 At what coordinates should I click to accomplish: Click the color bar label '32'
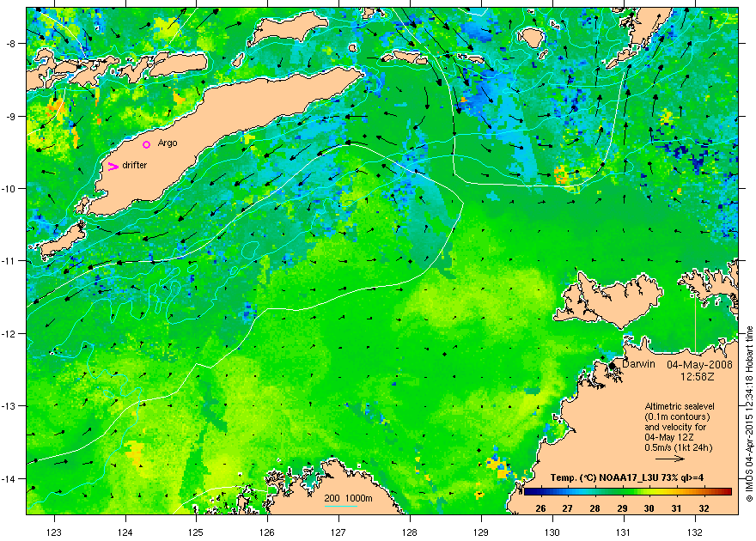tap(704, 508)
